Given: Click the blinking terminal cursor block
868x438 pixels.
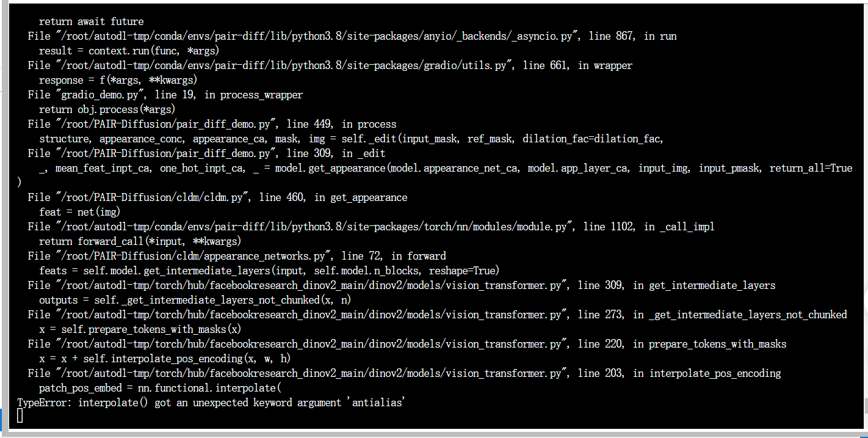Looking at the screenshot, I should point(20,416).
